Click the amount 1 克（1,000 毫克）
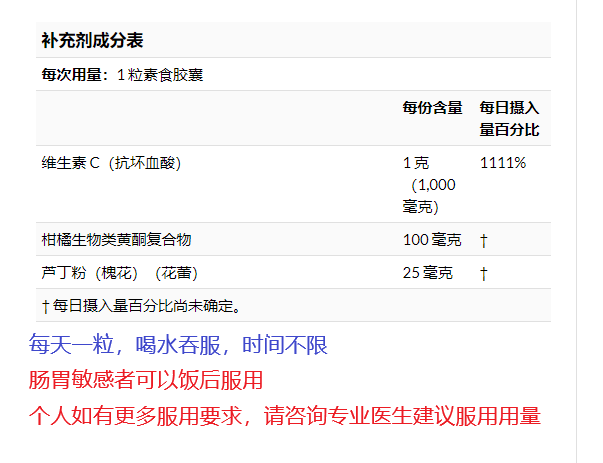 click(429, 185)
